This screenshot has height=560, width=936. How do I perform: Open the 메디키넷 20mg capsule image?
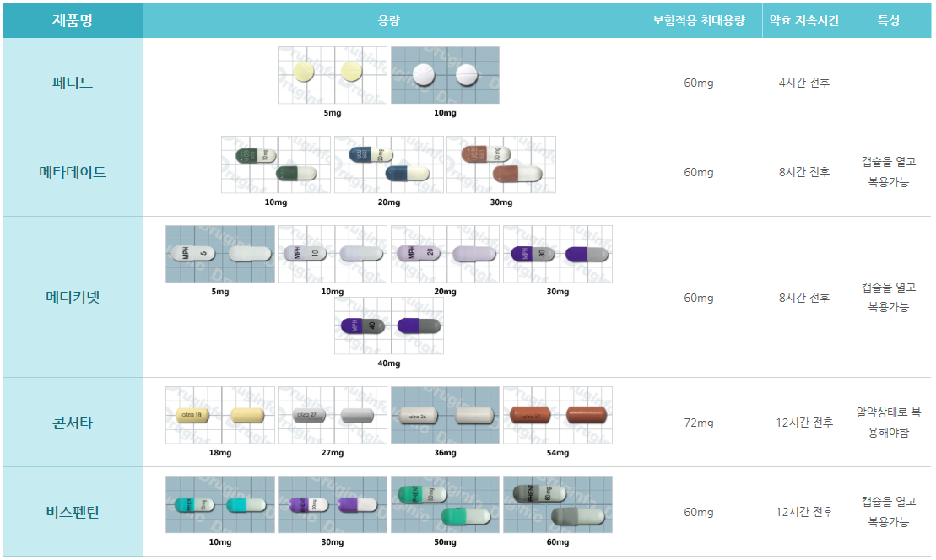[x=445, y=254]
